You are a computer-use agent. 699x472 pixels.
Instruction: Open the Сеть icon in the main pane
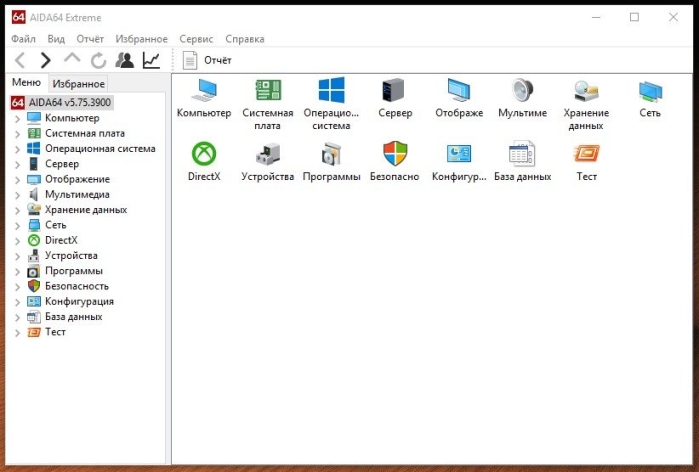tap(650, 92)
